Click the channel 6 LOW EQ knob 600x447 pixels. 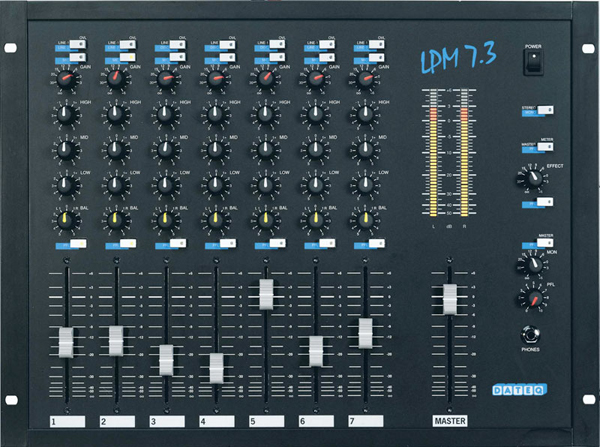click(315, 185)
